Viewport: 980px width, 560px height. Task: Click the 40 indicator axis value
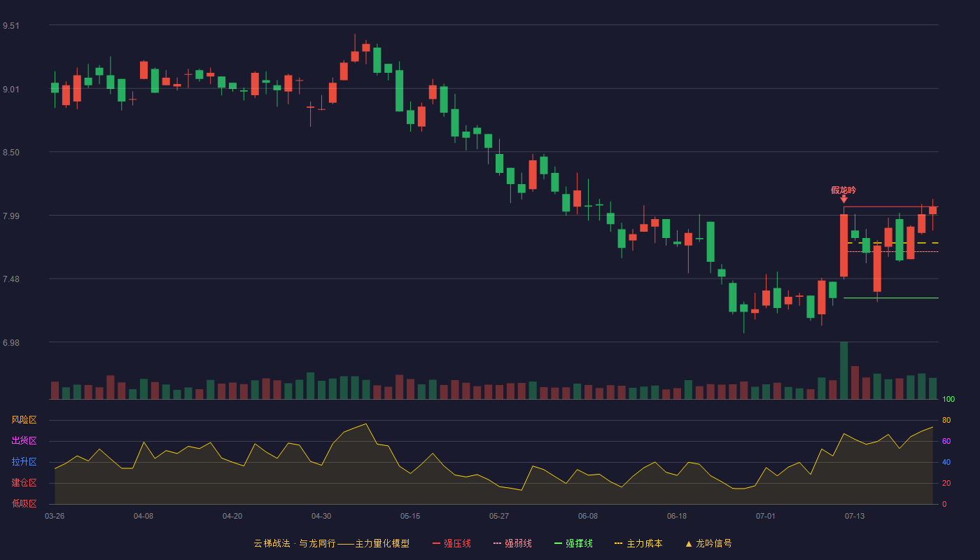point(946,462)
